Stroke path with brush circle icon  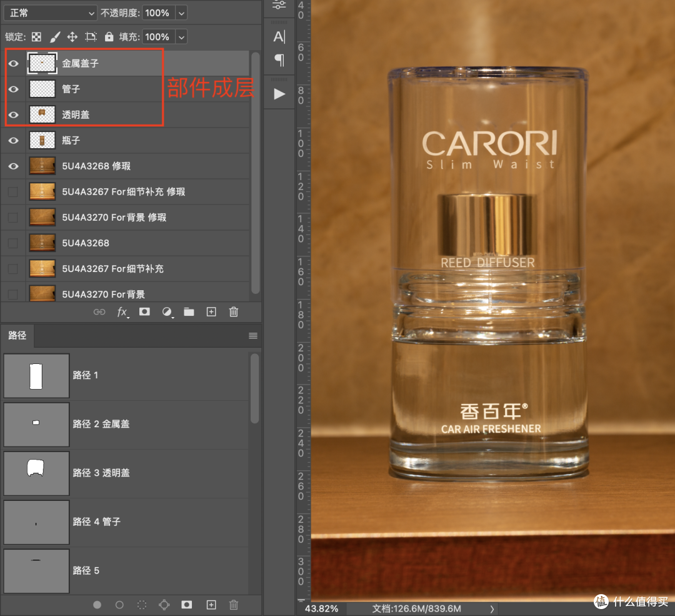pyautogui.click(x=119, y=605)
